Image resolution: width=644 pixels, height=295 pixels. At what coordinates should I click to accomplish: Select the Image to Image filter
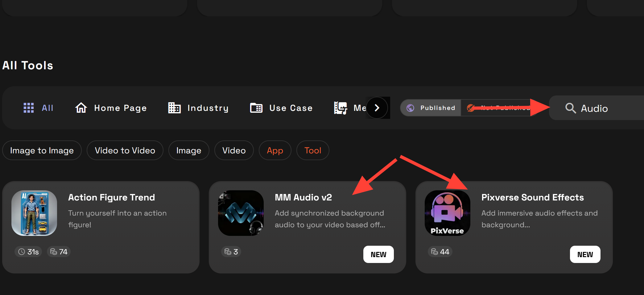point(42,150)
